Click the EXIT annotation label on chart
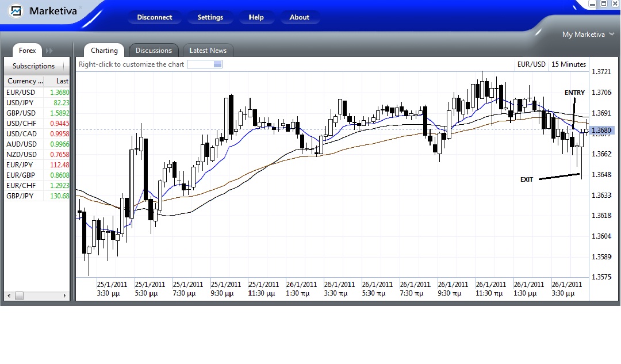The image size is (621, 364). pyautogui.click(x=526, y=179)
